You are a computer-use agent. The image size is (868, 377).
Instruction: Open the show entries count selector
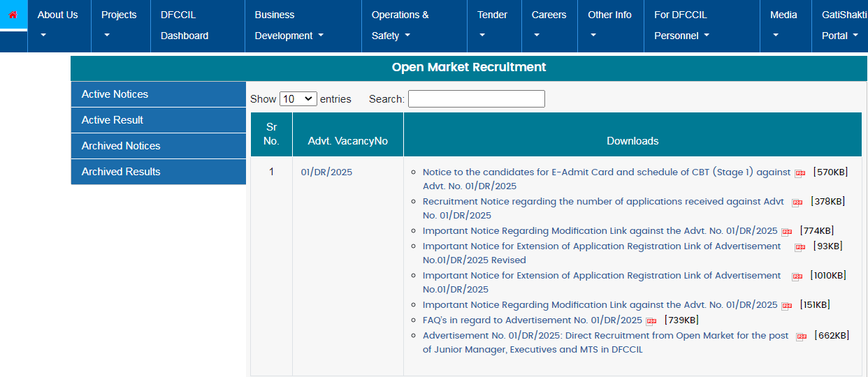coord(298,99)
